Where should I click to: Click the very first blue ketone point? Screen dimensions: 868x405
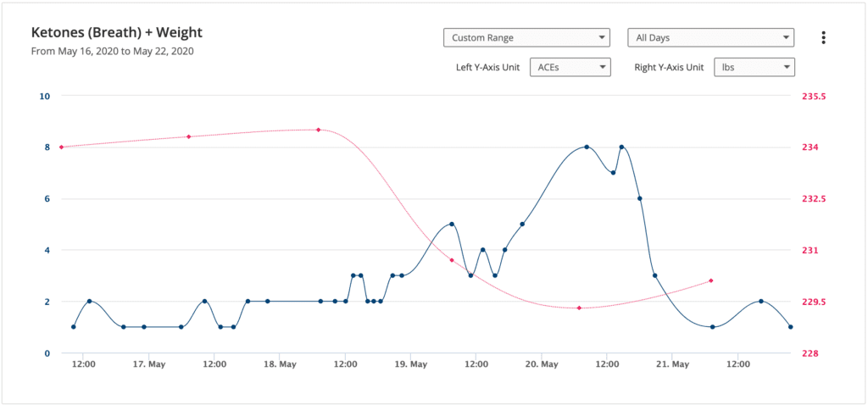[74, 327]
